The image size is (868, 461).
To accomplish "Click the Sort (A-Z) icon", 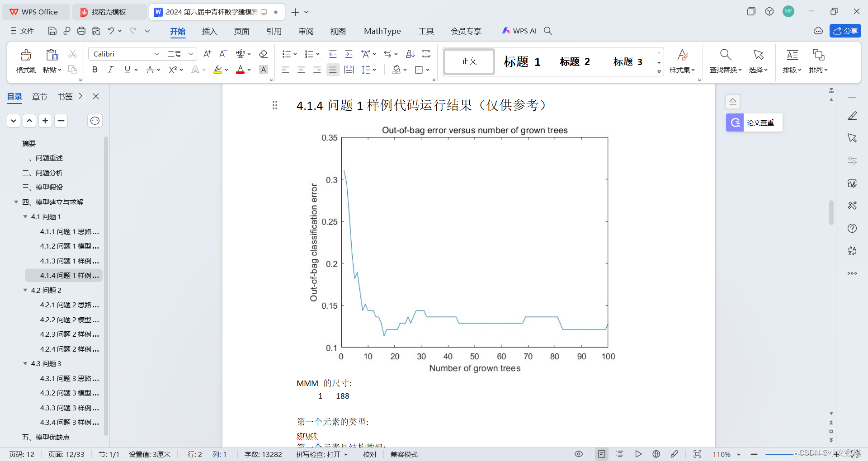I will (410, 54).
